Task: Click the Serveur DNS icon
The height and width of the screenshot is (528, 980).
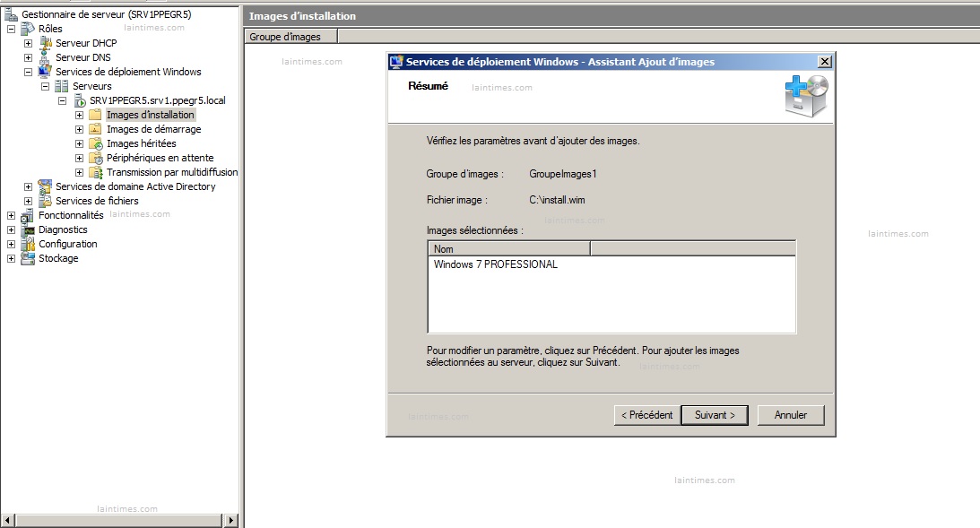Action: coord(45,57)
